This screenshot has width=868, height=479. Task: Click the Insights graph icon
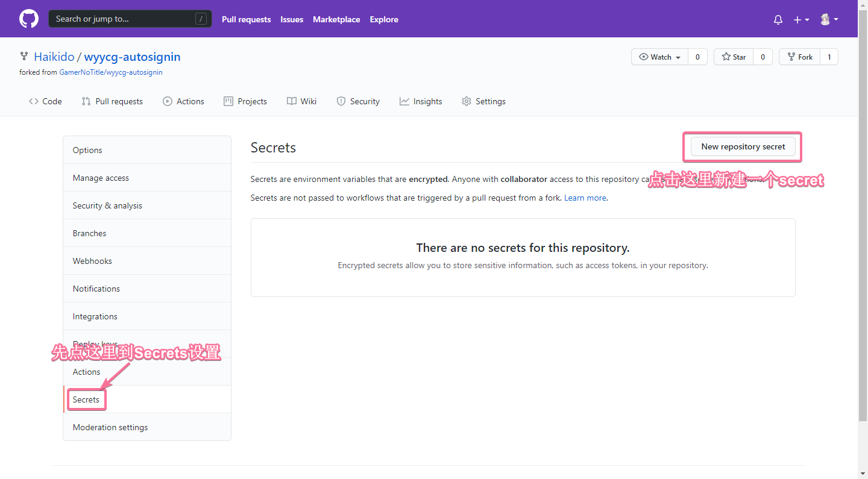[x=404, y=101]
